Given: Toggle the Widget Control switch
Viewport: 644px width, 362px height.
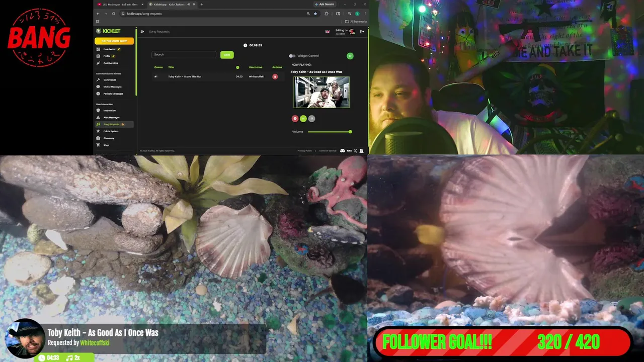Looking at the screenshot, I should point(292,56).
